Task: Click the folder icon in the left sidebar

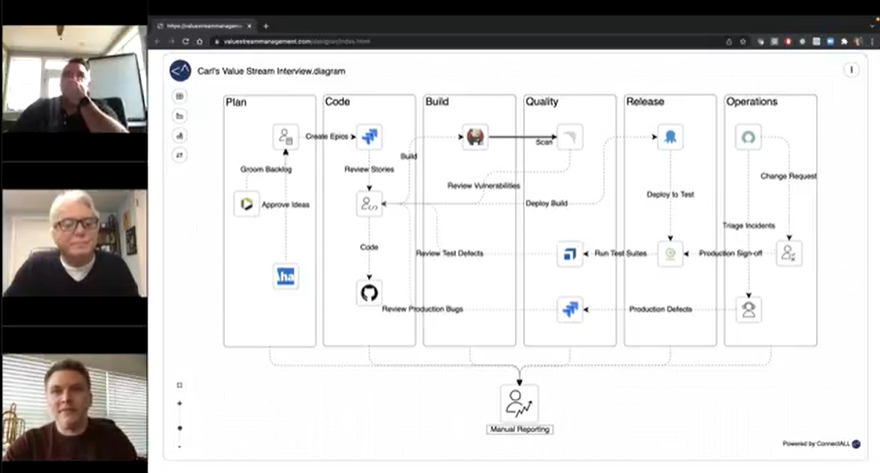Action: (180, 116)
